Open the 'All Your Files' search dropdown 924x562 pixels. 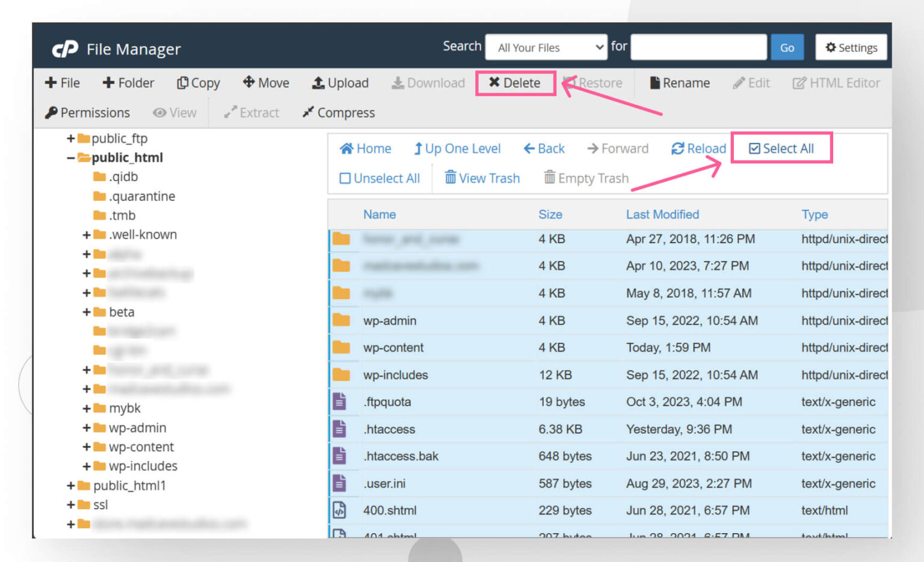(x=546, y=47)
